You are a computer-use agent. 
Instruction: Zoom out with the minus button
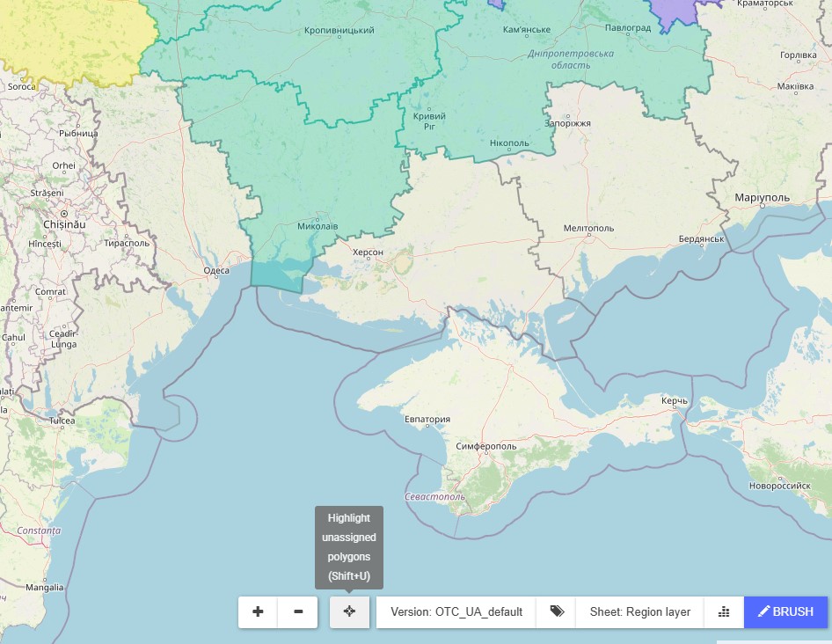[x=298, y=611]
